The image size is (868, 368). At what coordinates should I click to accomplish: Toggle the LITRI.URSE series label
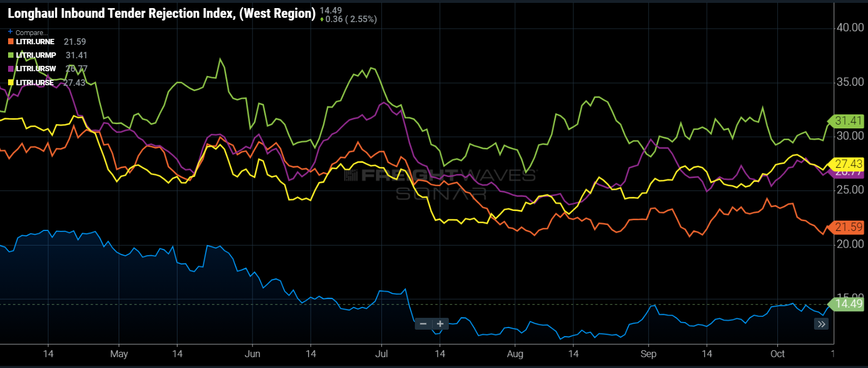pos(35,83)
